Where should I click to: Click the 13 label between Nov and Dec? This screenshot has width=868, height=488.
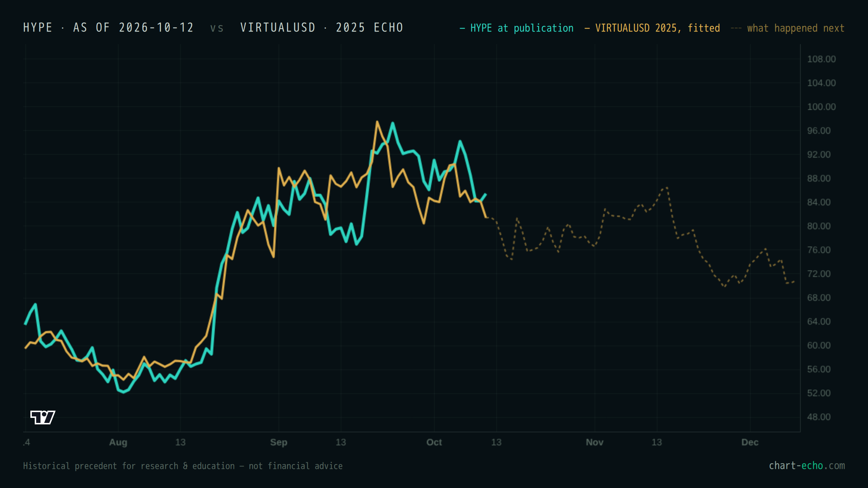point(657,442)
